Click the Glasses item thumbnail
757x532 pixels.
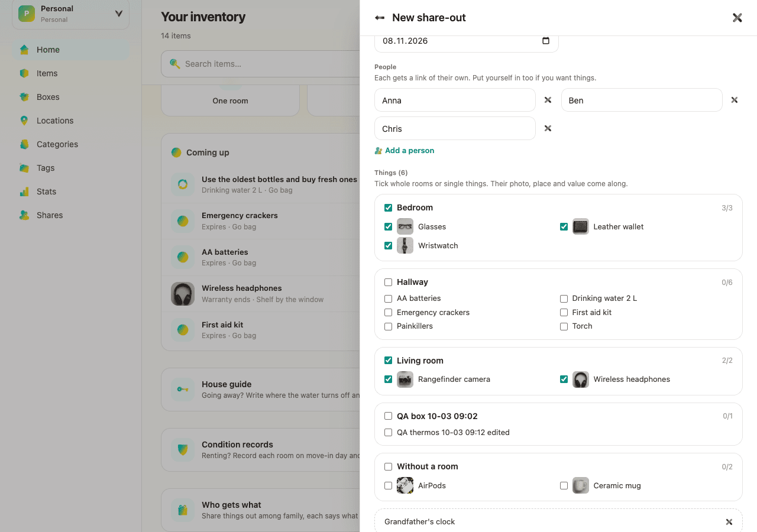(x=405, y=226)
